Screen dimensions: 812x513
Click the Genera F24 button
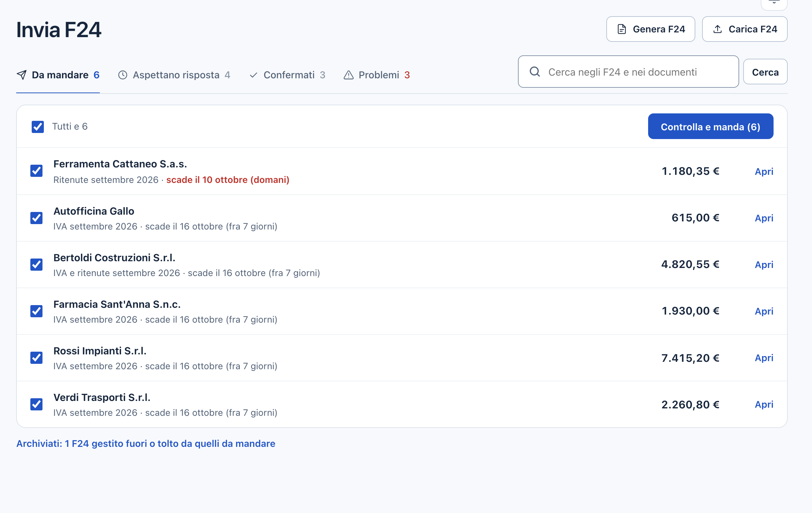(x=650, y=29)
